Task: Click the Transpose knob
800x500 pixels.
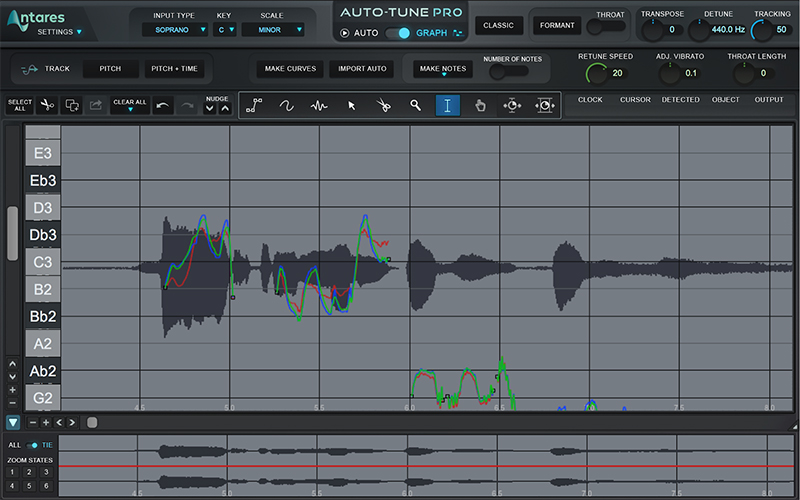Action: pos(652,30)
